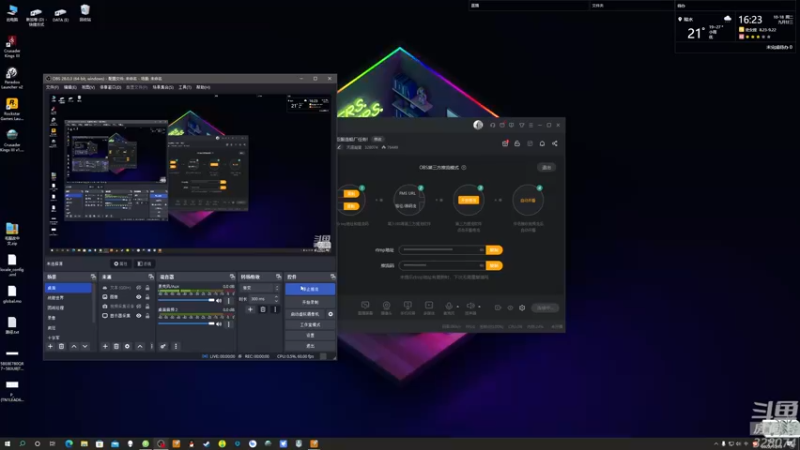Open mixer footer three-dot menu

[x=176, y=346]
